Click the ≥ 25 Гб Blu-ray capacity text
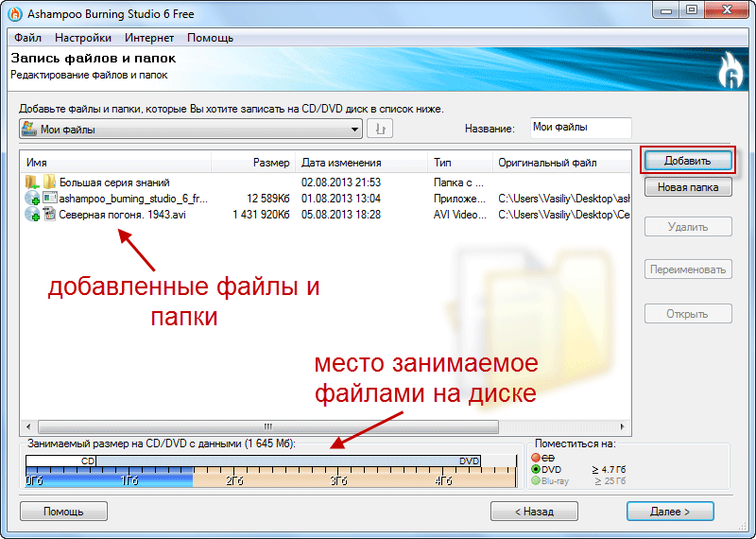 coord(610,480)
